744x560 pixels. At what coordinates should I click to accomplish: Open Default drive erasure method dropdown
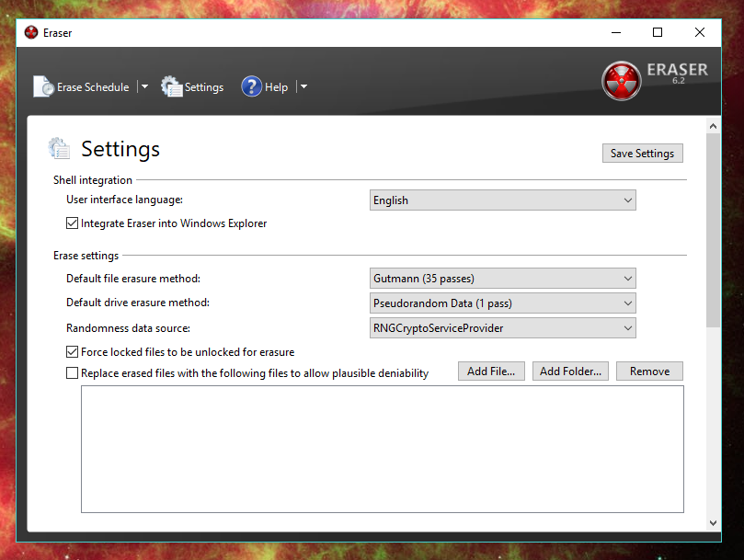502,303
